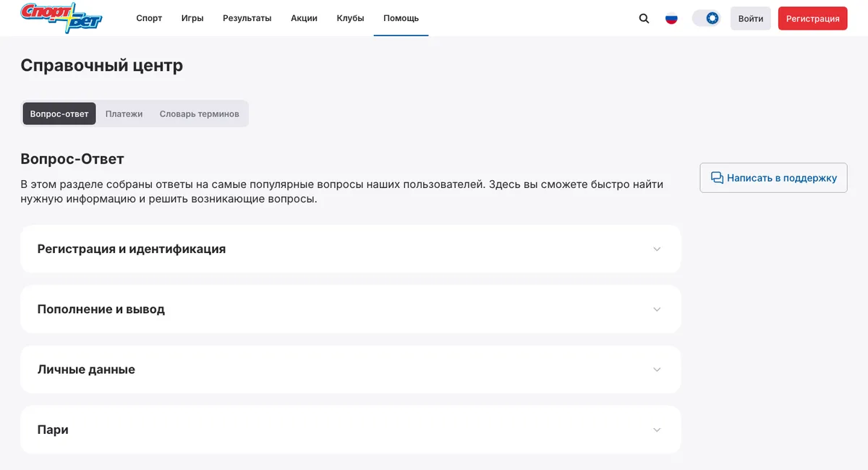Select the Помощь menu item
This screenshot has width=868, height=470.
(401, 18)
